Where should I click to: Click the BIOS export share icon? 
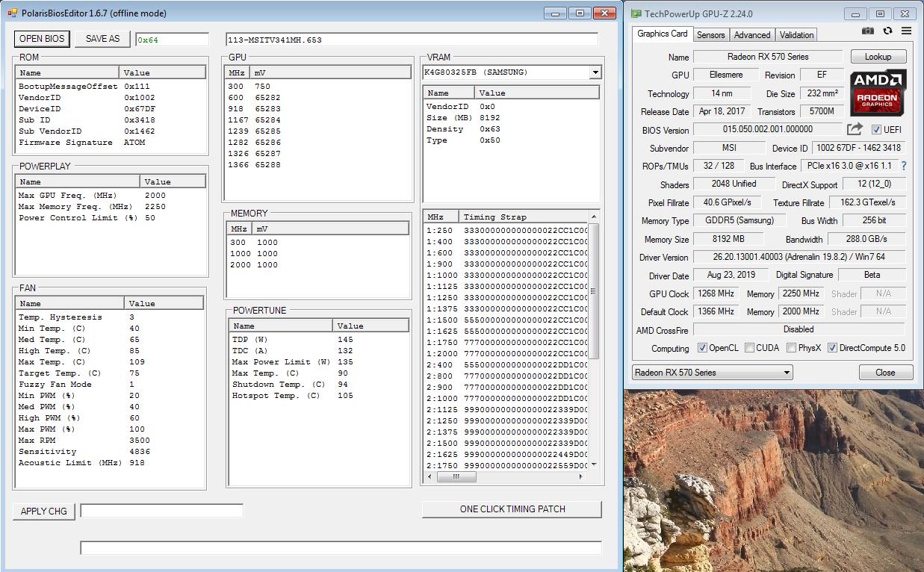coord(855,129)
